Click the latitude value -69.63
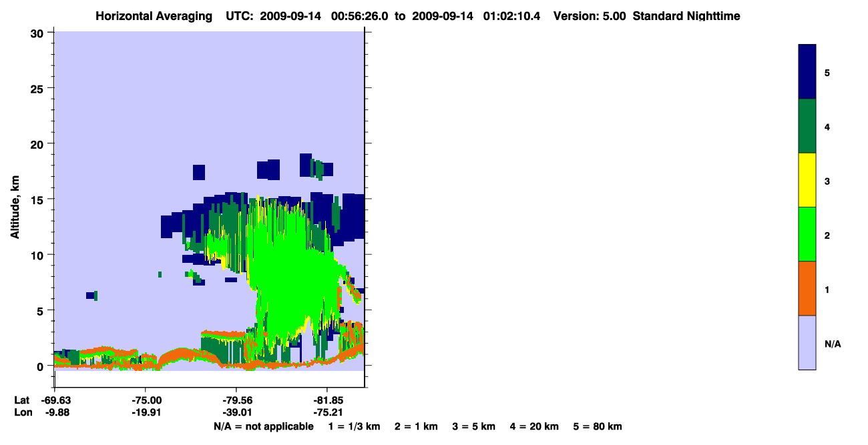 click(55, 400)
